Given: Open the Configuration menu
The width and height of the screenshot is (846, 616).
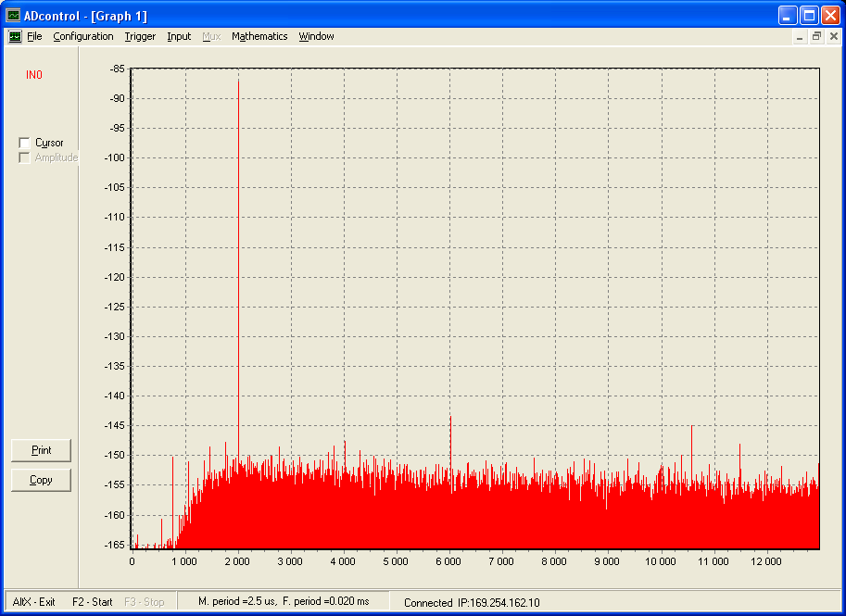Looking at the screenshot, I should 83,36.
